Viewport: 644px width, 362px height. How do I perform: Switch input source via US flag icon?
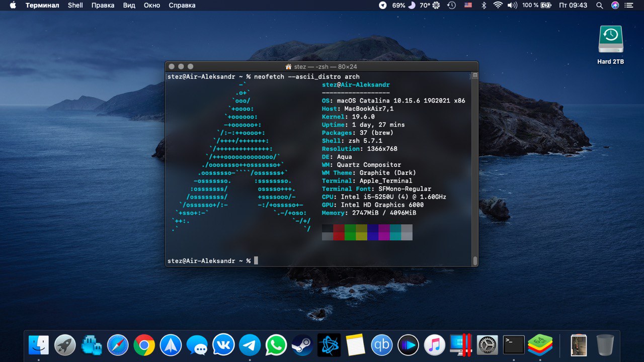point(468,5)
